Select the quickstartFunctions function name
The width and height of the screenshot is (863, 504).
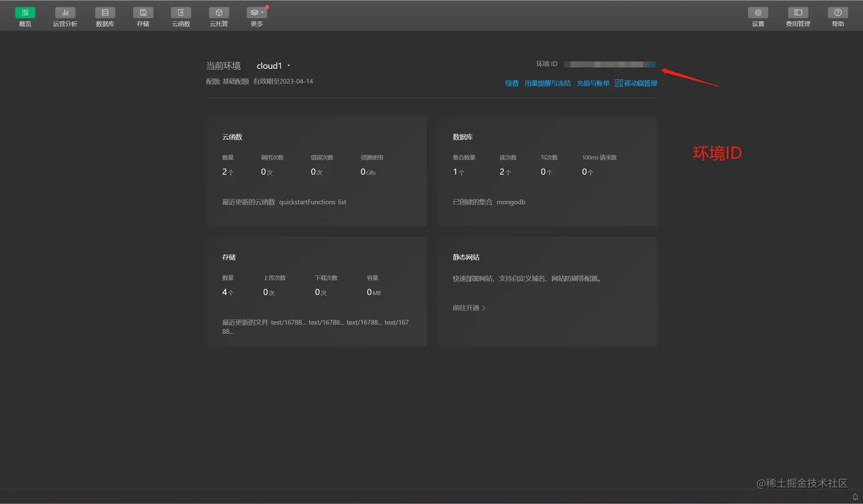click(x=307, y=202)
